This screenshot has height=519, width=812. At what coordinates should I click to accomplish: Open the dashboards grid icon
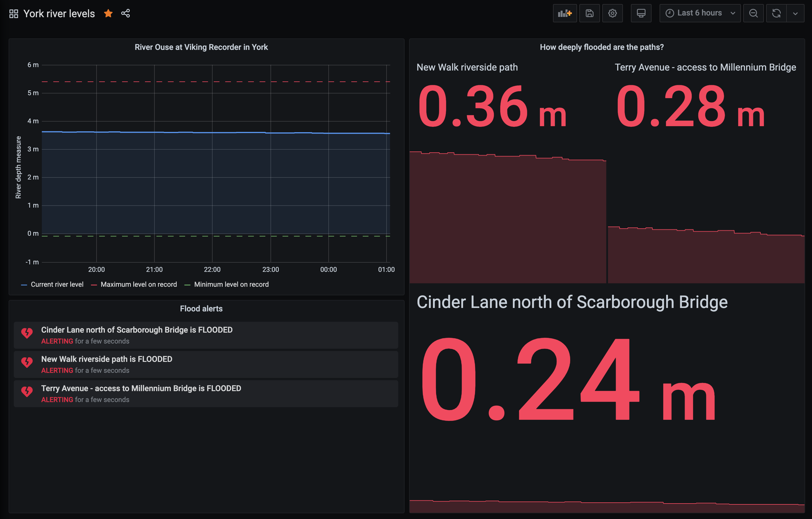pos(13,13)
